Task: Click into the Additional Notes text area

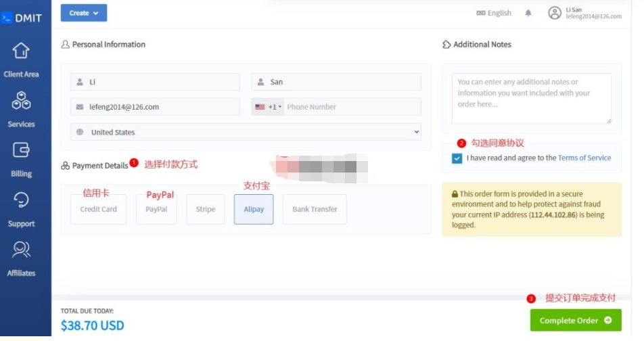Action: [532, 99]
